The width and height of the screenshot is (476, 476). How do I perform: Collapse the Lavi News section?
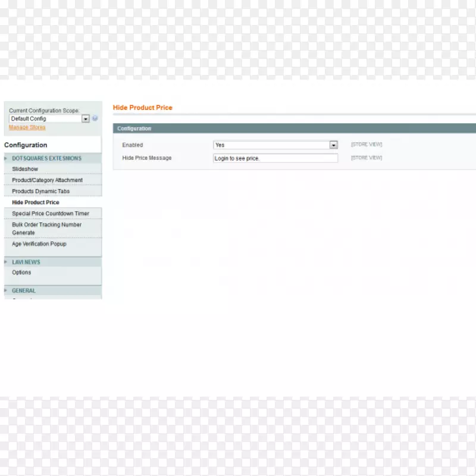pyautogui.click(x=53, y=262)
